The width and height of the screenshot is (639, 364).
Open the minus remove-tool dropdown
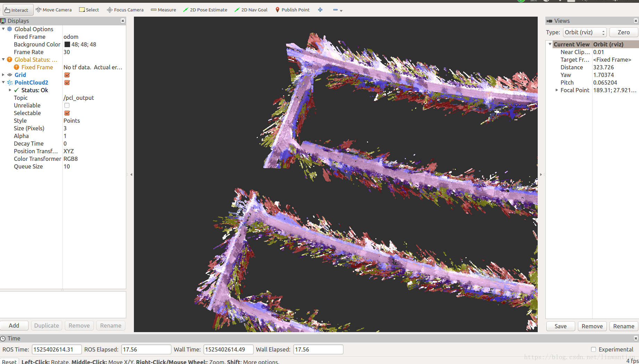pyautogui.click(x=338, y=10)
